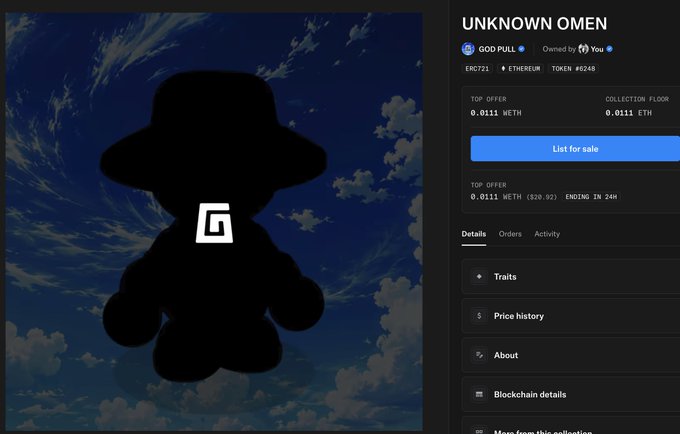Viewport: 680px width, 434px height.
Task: Switch to the Orders tab
Action: (x=510, y=234)
